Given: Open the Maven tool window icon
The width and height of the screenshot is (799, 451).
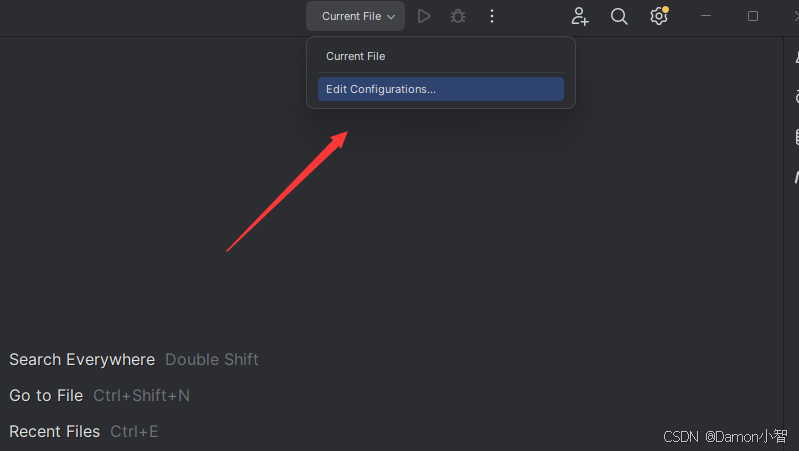Looking at the screenshot, I should (x=796, y=177).
